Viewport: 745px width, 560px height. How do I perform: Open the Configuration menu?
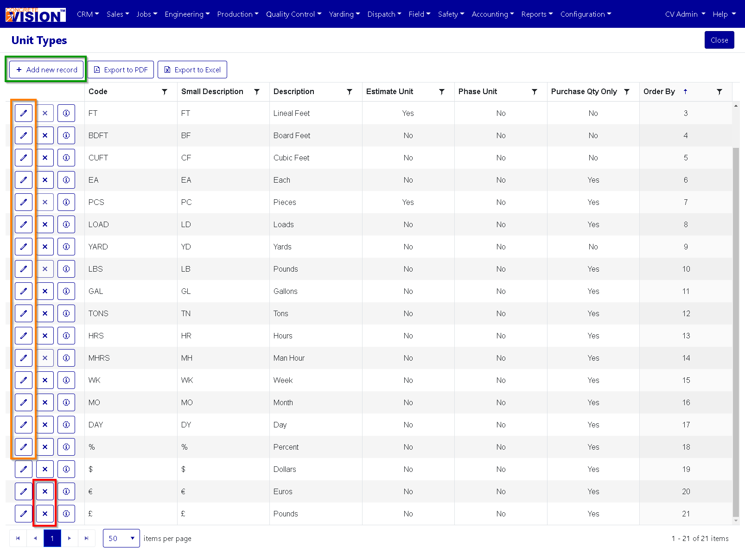(x=586, y=14)
